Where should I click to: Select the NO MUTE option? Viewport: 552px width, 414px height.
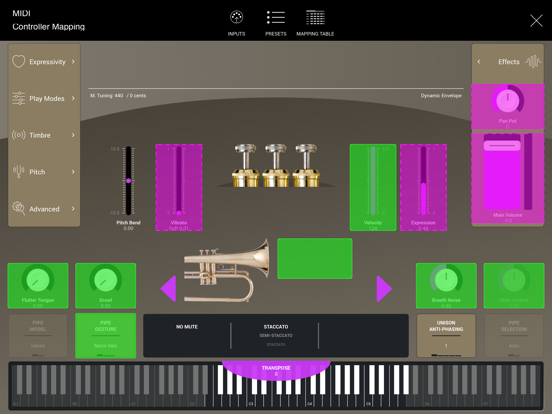187,327
